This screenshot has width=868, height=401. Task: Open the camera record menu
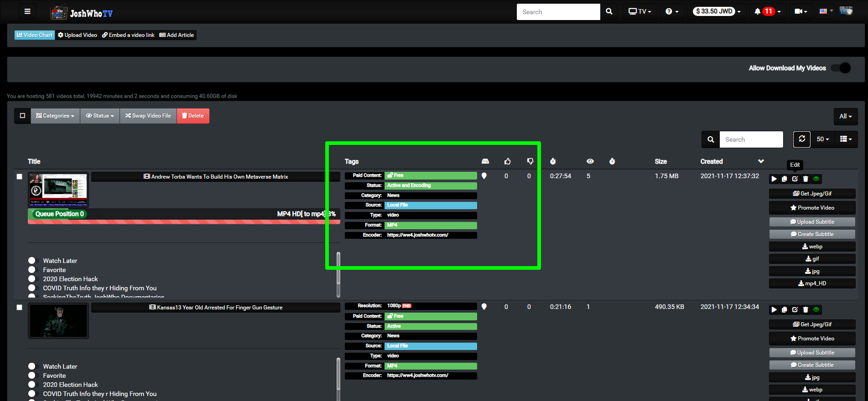pos(800,12)
